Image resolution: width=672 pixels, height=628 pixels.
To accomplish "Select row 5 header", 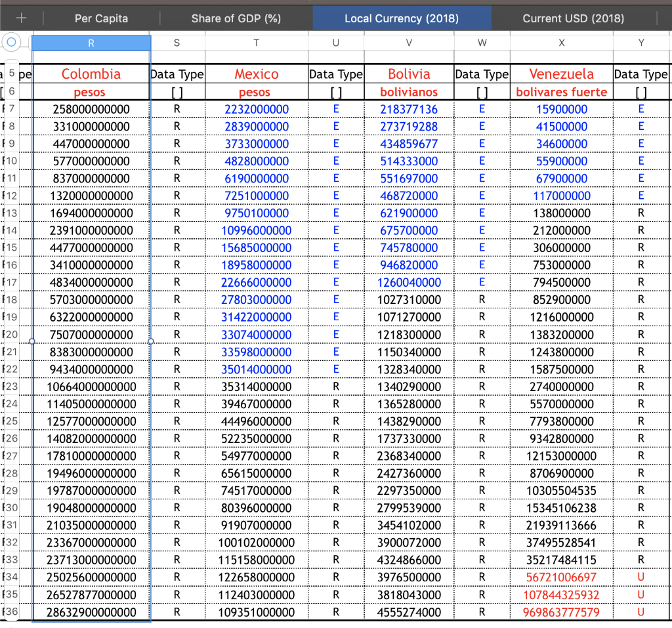I will [12, 73].
